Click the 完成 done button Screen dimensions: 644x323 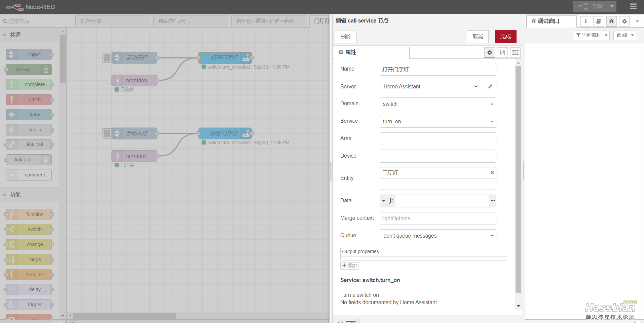pos(505,37)
